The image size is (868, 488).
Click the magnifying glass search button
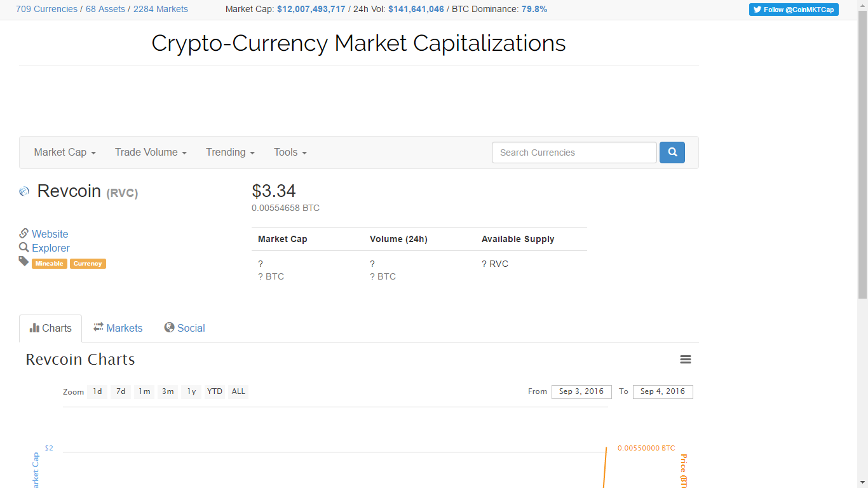pos(672,152)
